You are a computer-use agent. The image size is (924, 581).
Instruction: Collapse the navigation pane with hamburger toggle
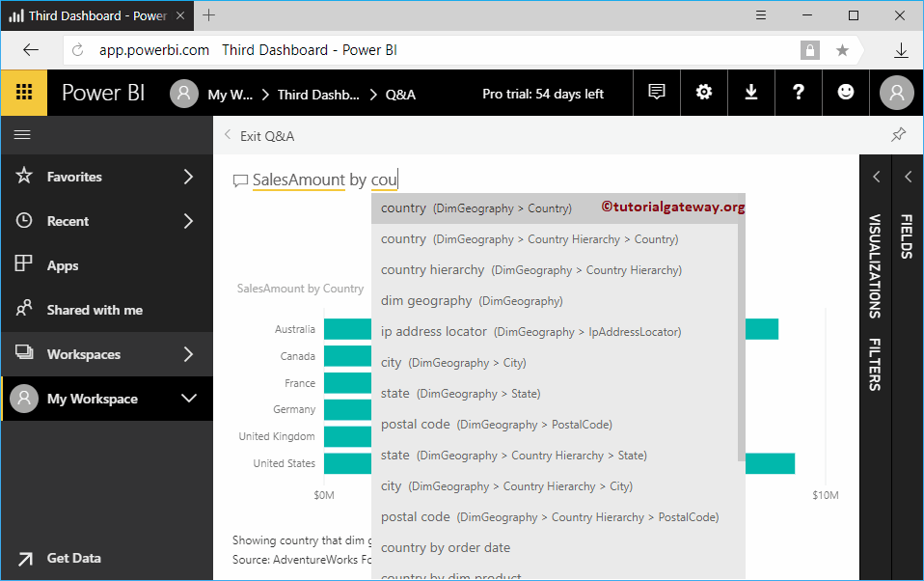[x=24, y=136]
